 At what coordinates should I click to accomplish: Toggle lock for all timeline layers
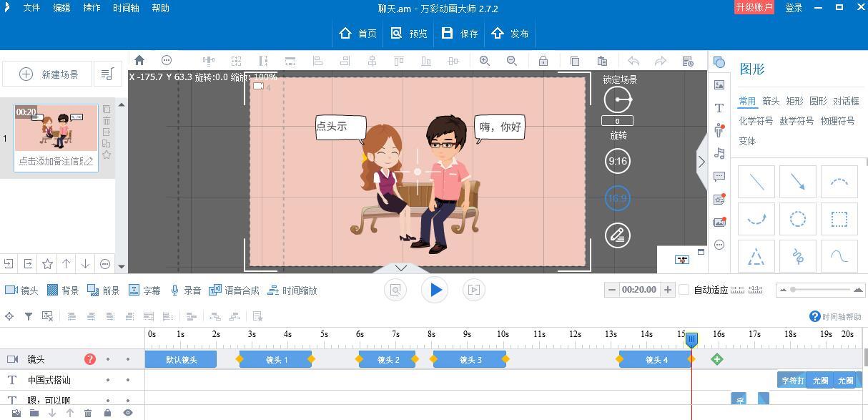tap(107, 413)
